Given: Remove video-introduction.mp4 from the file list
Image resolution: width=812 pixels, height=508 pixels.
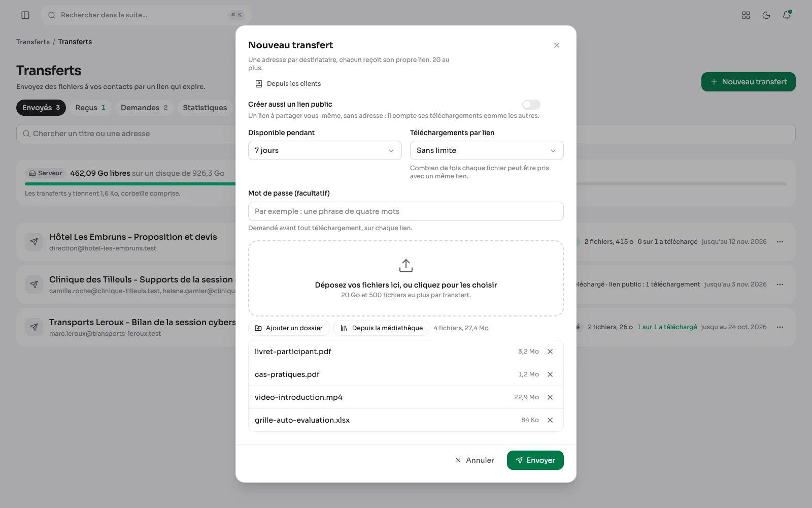Looking at the screenshot, I should 550,397.
